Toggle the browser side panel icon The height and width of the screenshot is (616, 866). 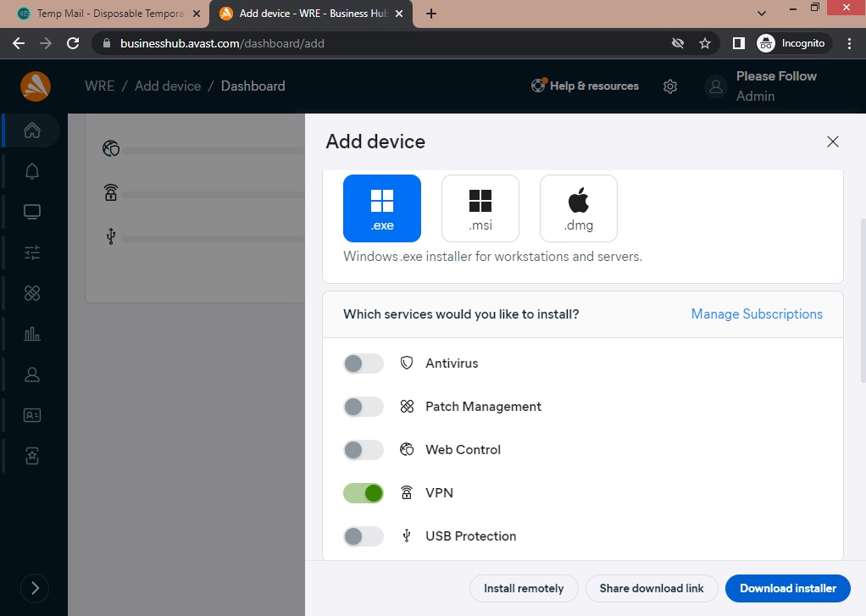tap(738, 44)
